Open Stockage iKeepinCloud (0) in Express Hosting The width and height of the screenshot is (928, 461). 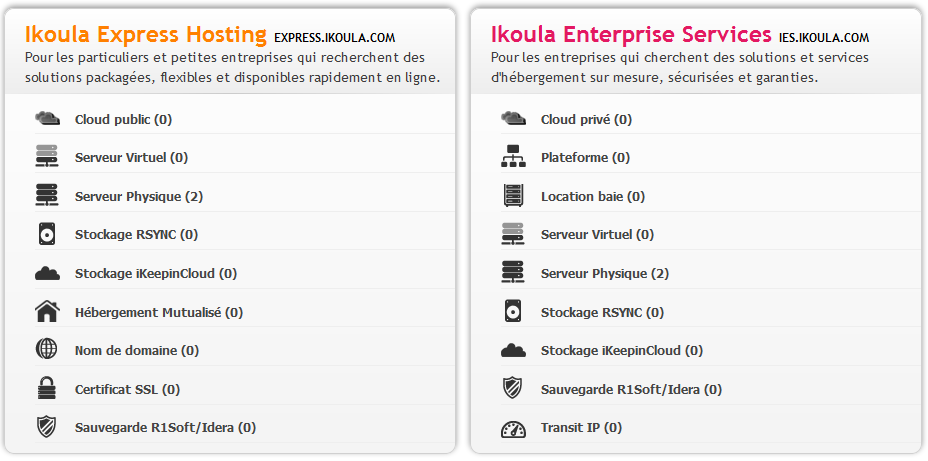point(156,273)
